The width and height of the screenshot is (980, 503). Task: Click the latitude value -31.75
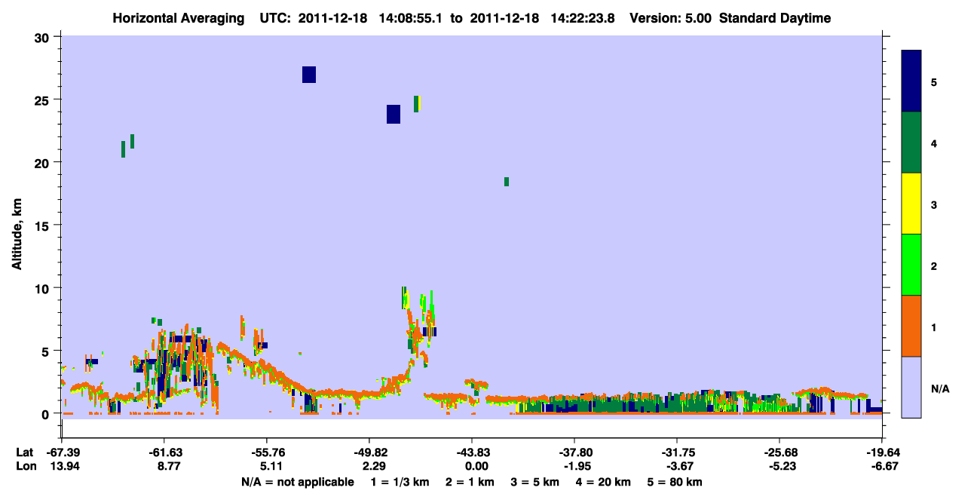678,452
